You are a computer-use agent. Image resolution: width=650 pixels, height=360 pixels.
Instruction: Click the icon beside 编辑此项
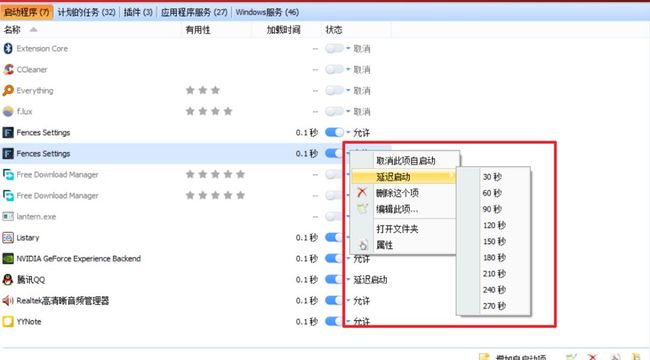click(362, 209)
